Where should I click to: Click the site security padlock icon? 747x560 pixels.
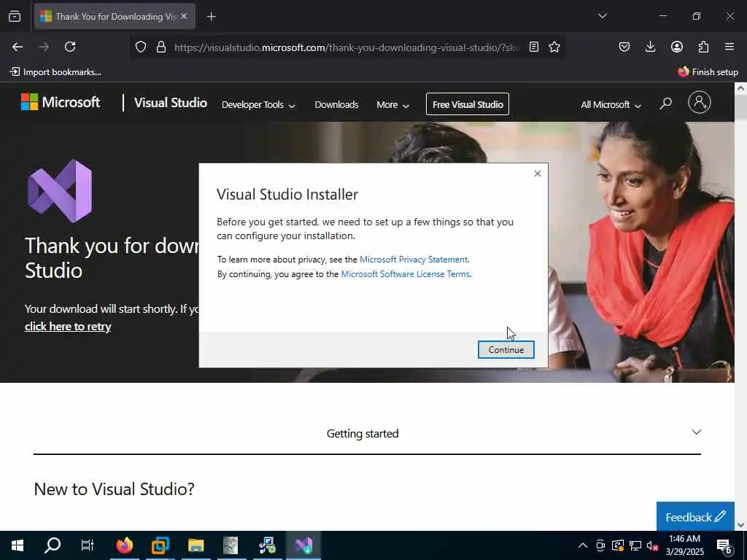161,47
